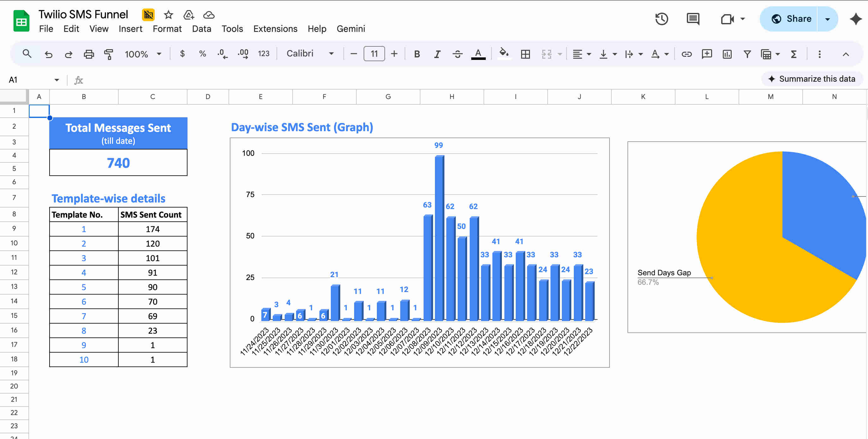Open the text color picker
The image size is (868, 439).
click(x=478, y=54)
